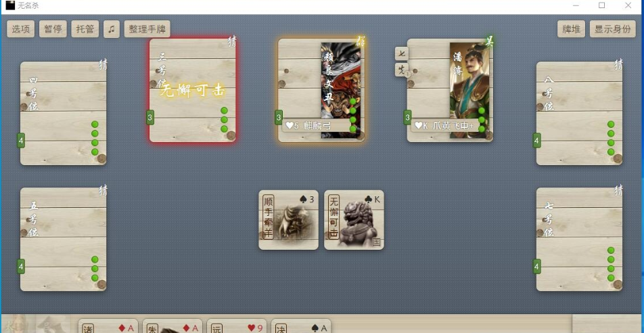Screen dimensions: 644x333
Task: Select the diamond A card starting with 诸
Action: [x=108, y=326]
